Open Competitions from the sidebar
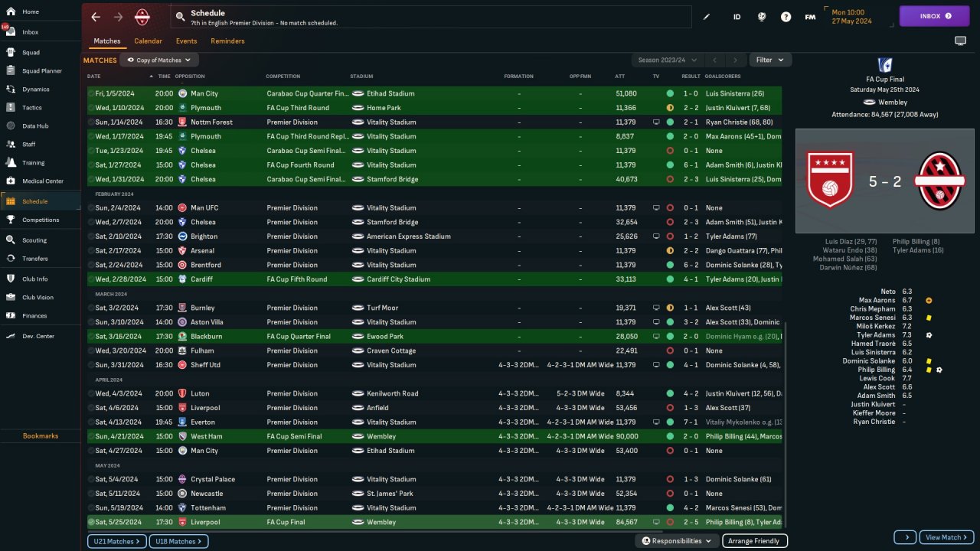Image resolution: width=980 pixels, height=551 pixels. [40, 220]
